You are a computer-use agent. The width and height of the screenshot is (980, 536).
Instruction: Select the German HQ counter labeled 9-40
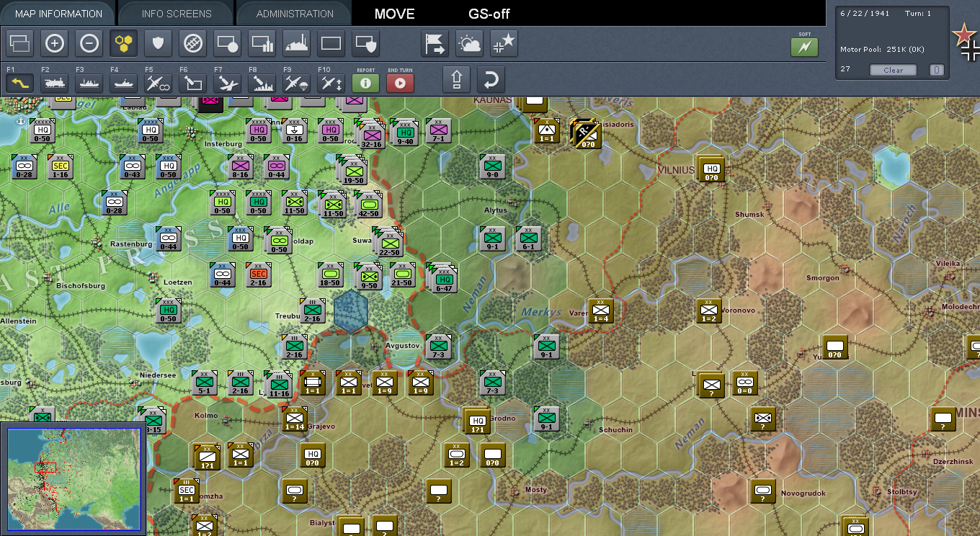click(x=406, y=133)
